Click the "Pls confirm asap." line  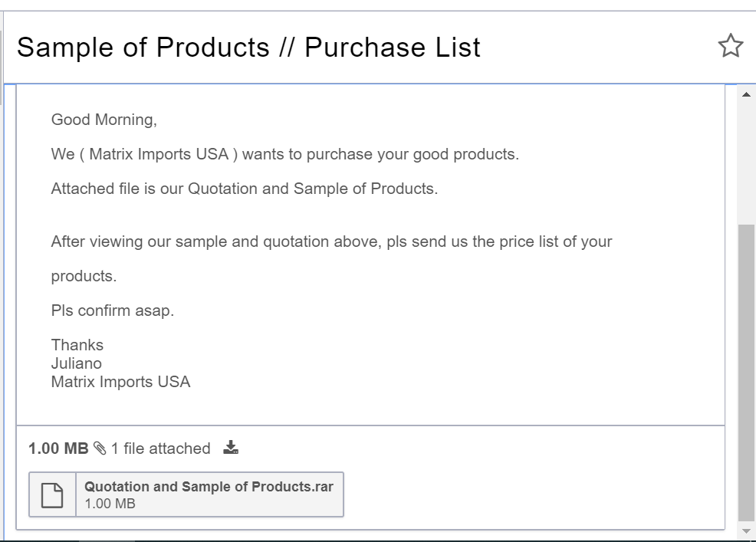click(x=113, y=311)
